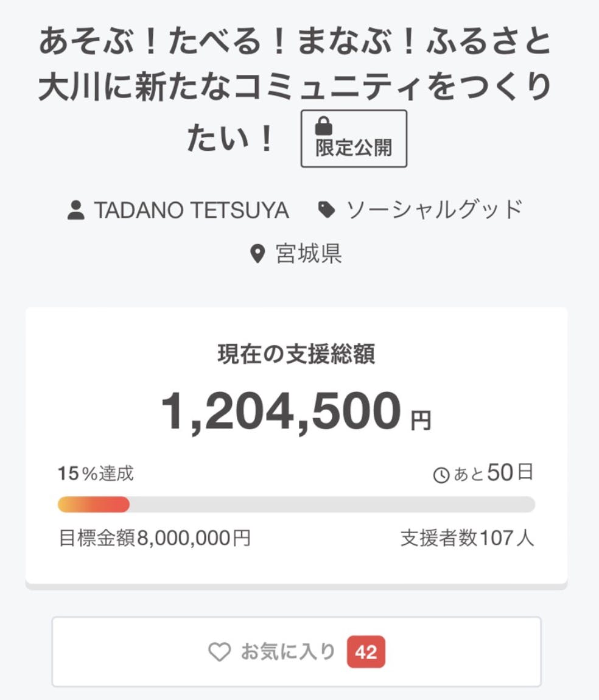The image size is (599, 700).
Task: Open the TADANO TETSUYA owner profile
Action: [191, 211]
